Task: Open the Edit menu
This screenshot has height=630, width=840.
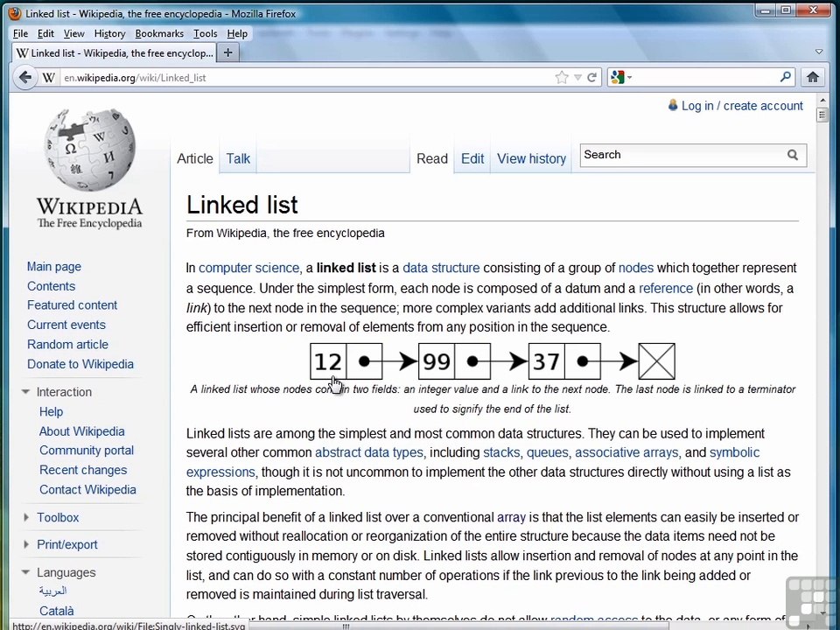Action: (x=45, y=34)
